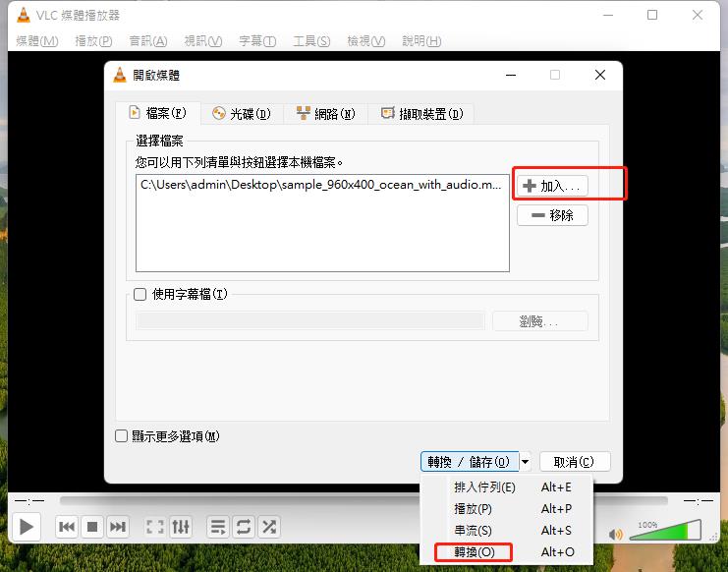Image resolution: width=728 pixels, height=572 pixels.
Task: Skip to next media button
Action: tap(117, 527)
